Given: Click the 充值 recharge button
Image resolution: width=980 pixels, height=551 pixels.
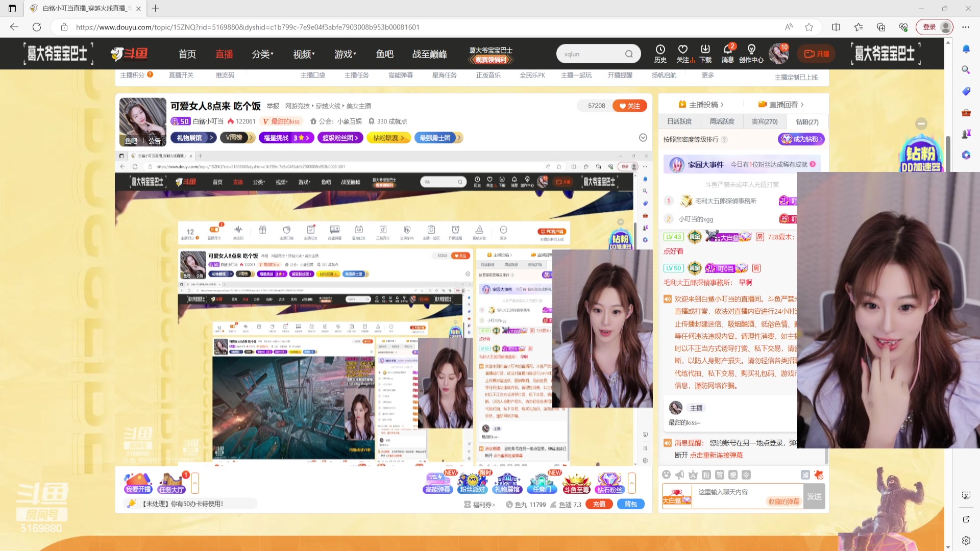Looking at the screenshot, I should 599,504.
